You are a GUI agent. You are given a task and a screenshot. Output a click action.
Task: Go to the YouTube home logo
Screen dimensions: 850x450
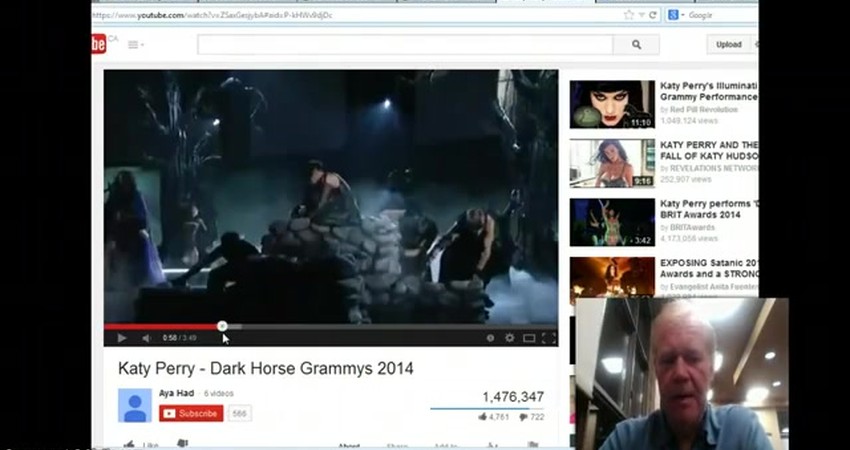click(x=99, y=44)
